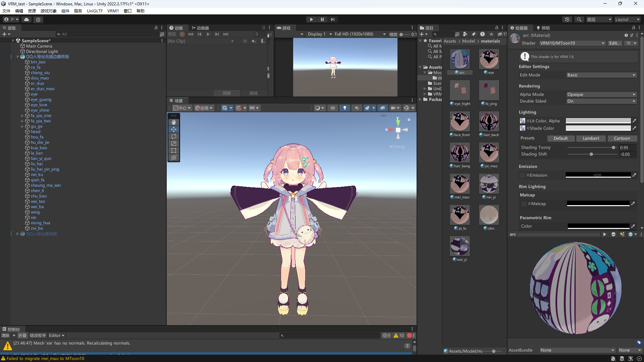The width and height of the screenshot is (644, 362).
Task: Apply the Lambert preset button
Action: pos(591,138)
